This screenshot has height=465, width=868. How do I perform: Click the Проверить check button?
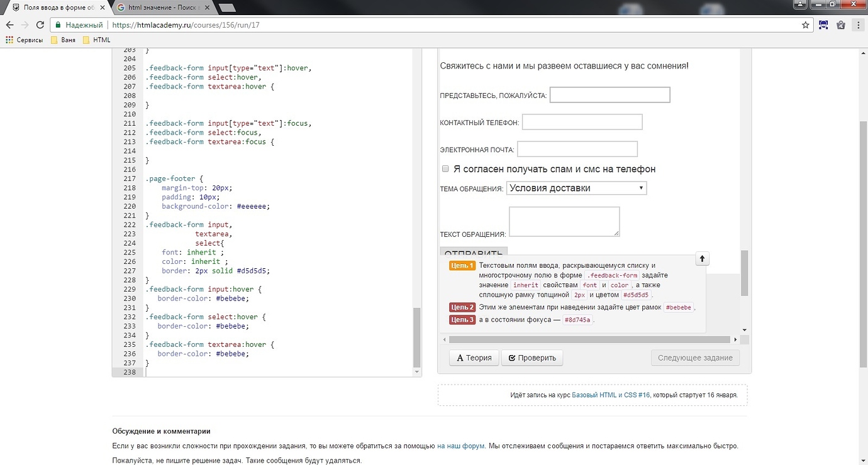coord(532,358)
